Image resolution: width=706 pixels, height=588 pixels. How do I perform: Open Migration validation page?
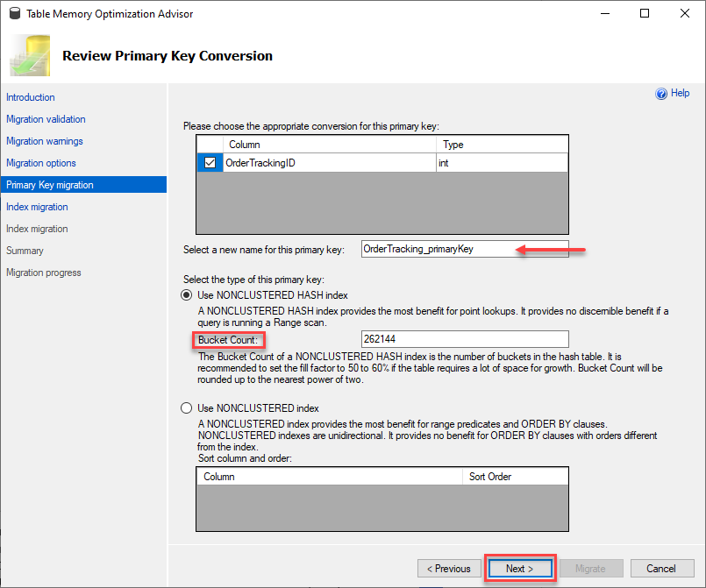pos(46,119)
